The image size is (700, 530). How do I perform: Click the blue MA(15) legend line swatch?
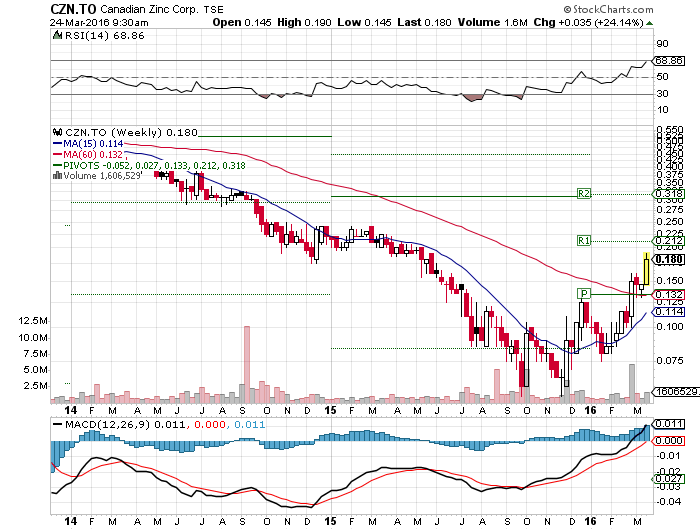point(58,144)
